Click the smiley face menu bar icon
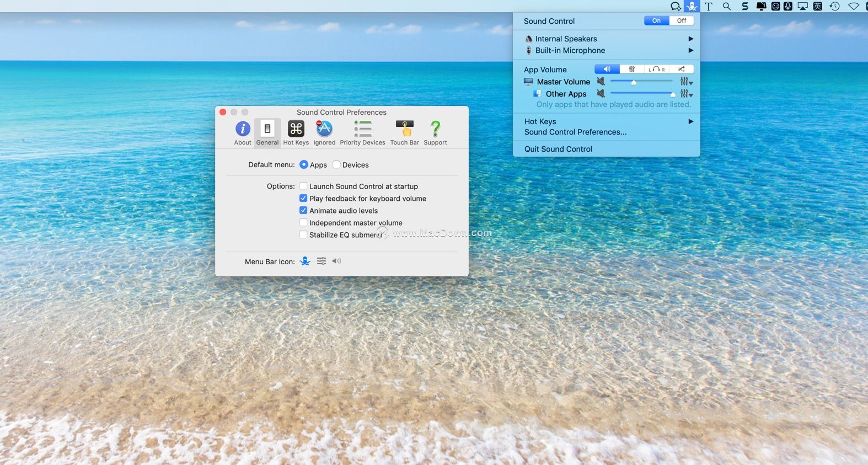Screen dimensions: 868x465 [x=775, y=6]
